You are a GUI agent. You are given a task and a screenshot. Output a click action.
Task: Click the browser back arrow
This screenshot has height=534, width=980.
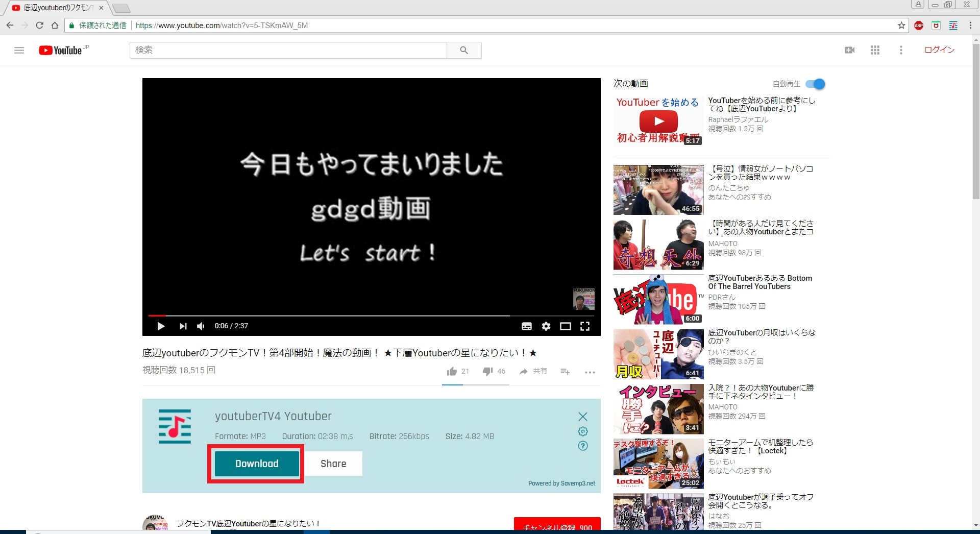click(10, 25)
